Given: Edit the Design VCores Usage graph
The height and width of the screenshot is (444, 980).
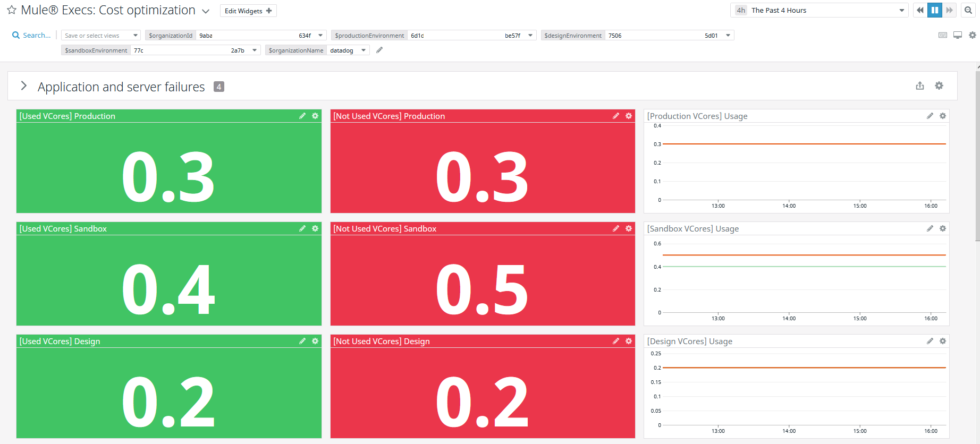Looking at the screenshot, I should (x=930, y=341).
